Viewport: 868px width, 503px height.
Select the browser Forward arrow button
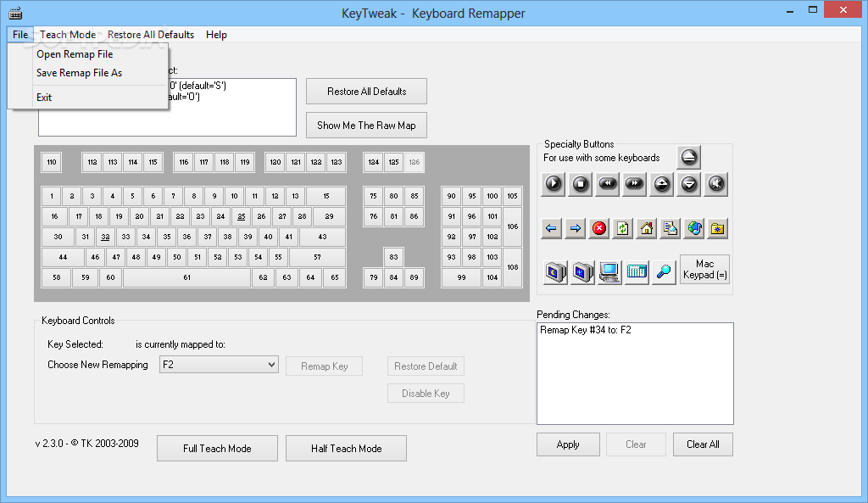tap(576, 228)
